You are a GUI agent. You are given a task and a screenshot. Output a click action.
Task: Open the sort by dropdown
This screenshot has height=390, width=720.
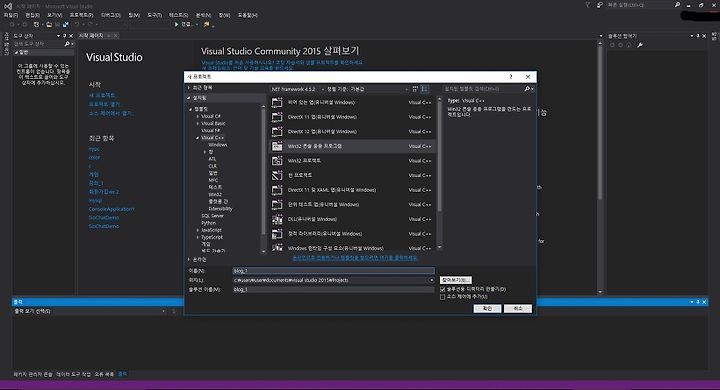(x=367, y=89)
